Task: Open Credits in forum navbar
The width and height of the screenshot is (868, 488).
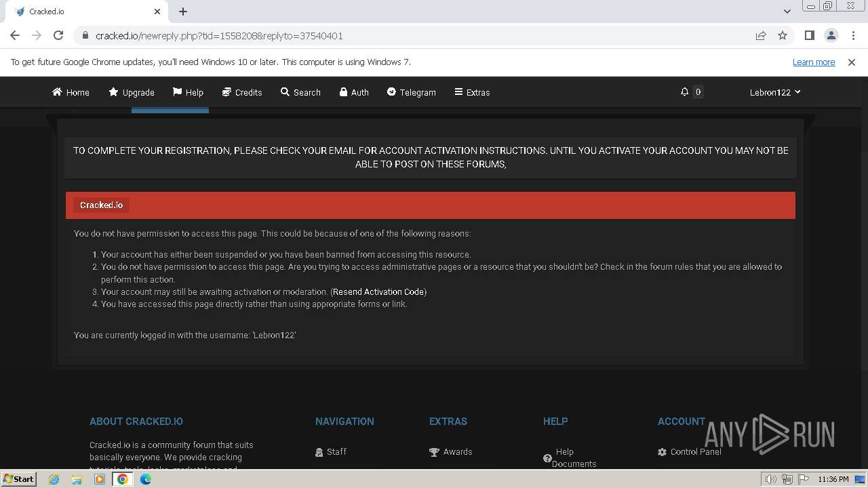Action: (x=242, y=92)
